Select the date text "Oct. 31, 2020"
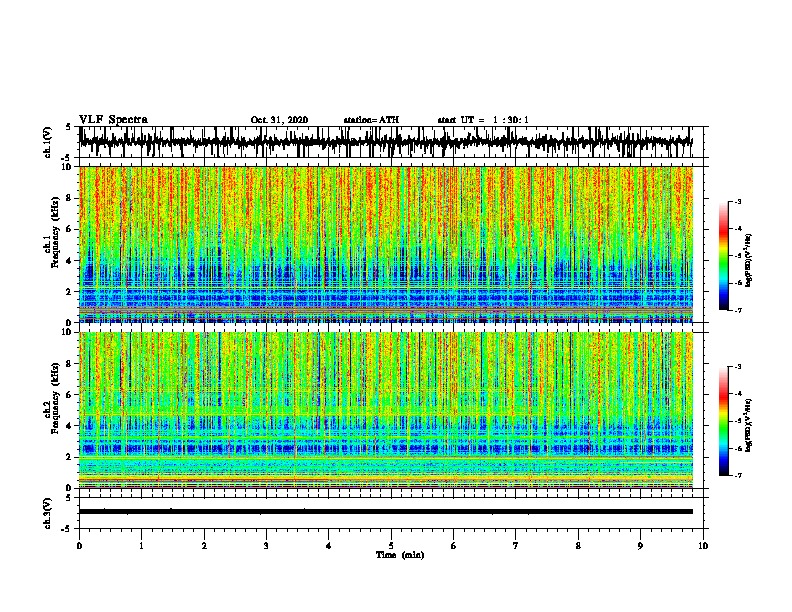The image size is (792, 612). point(279,120)
